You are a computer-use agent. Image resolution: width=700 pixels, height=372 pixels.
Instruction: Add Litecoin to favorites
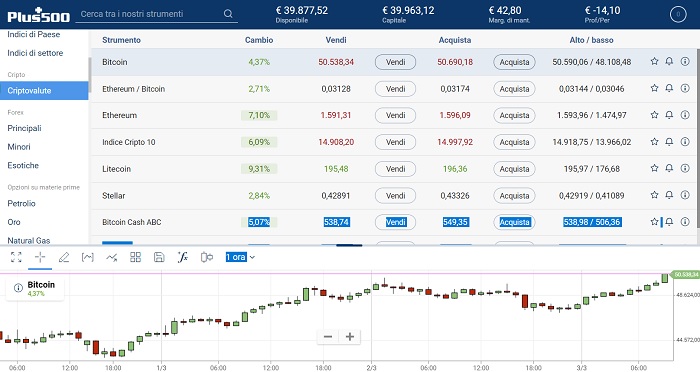(x=654, y=168)
